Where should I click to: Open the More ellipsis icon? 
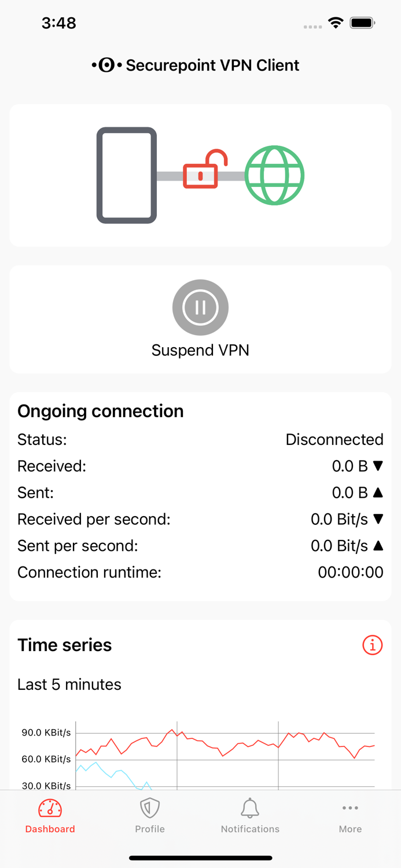click(x=350, y=808)
